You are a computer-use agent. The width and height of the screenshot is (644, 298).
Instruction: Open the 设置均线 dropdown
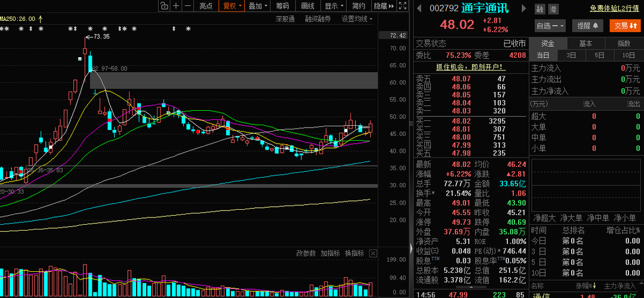pyautogui.click(x=357, y=19)
